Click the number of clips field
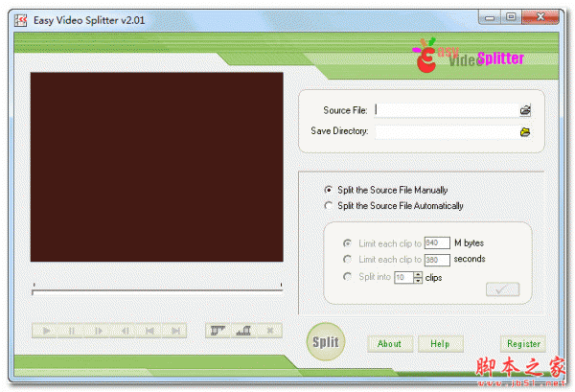This screenshot has height=392, width=575. click(x=403, y=277)
